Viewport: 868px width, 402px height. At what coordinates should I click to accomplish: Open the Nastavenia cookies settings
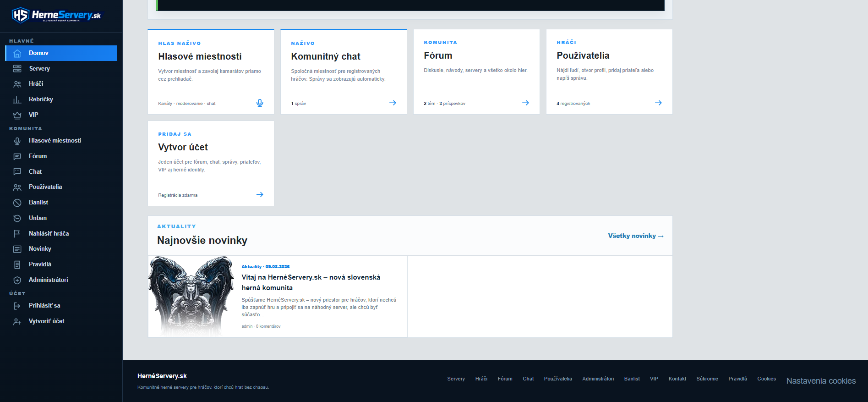click(x=821, y=381)
